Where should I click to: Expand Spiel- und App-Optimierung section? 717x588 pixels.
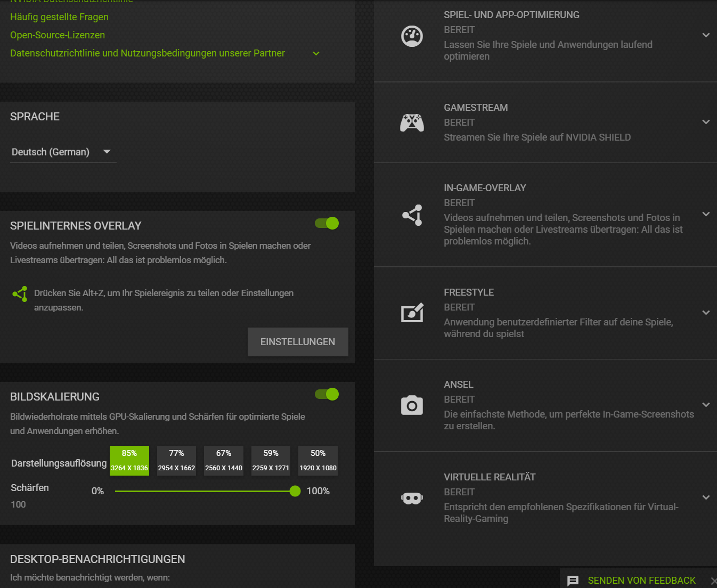click(x=706, y=35)
